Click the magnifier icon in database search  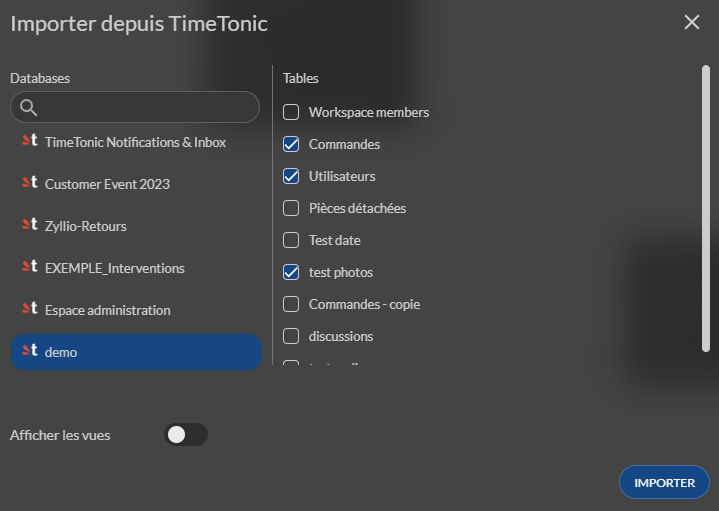pyautogui.click(x=28, y=107)
